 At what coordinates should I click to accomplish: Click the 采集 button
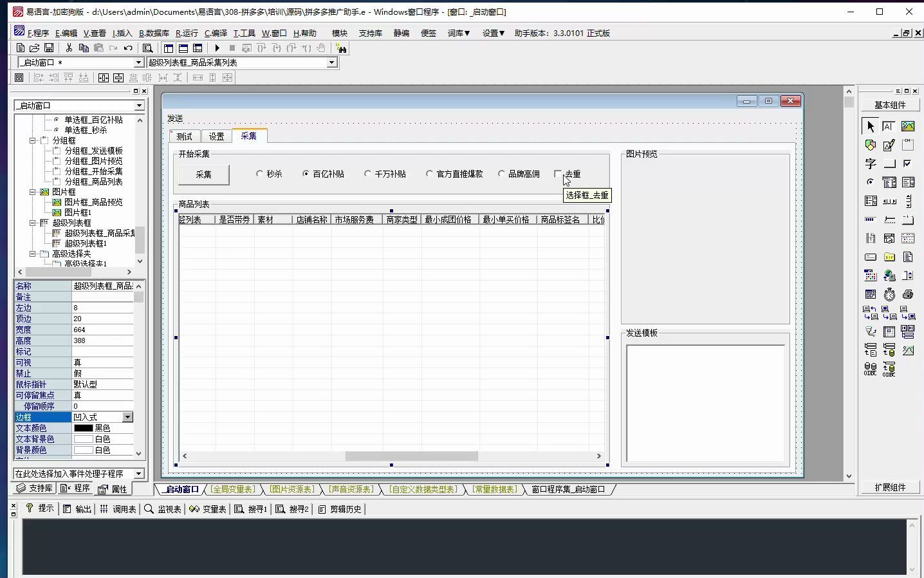click(x=204, y=174)
